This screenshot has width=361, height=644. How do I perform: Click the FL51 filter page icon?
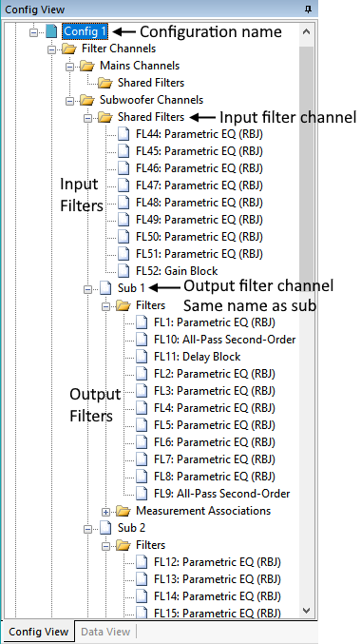[123, 254]
